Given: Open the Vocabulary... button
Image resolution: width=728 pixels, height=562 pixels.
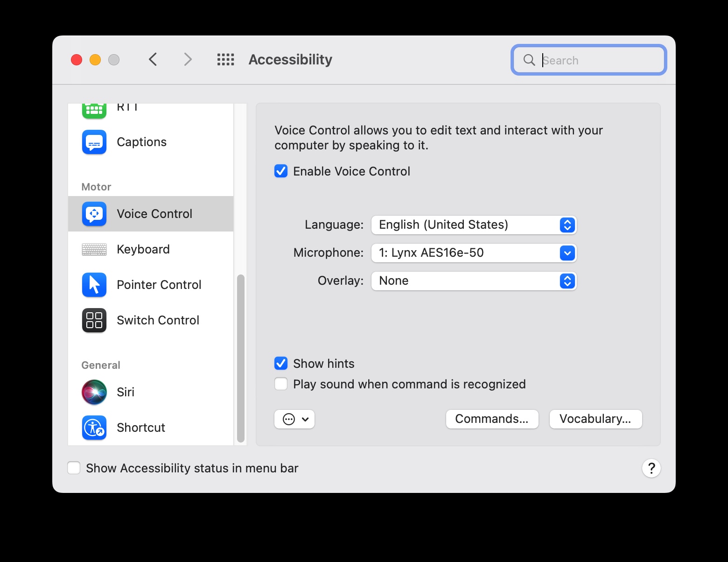Looking at the screenshot, I should (596, 419).
